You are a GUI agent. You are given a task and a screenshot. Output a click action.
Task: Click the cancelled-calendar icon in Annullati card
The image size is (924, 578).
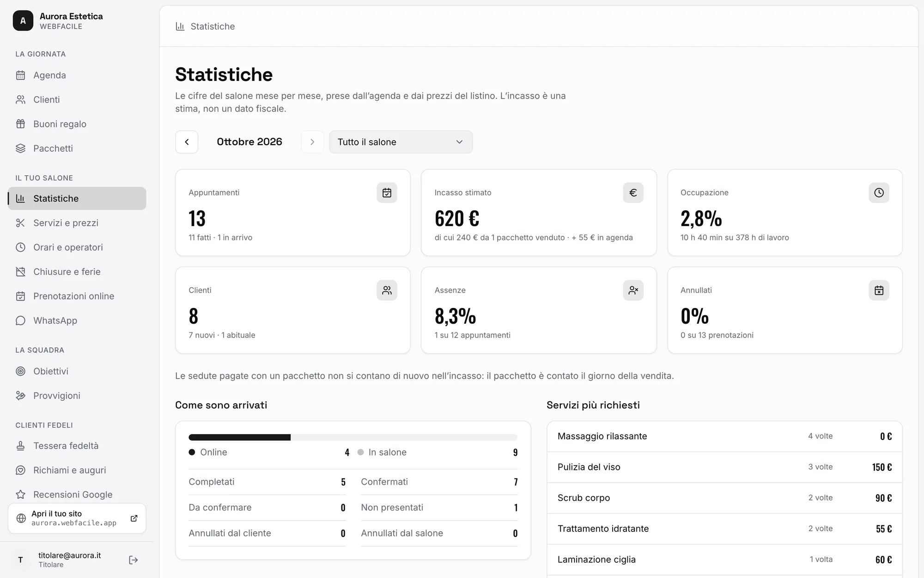[879, 290]
